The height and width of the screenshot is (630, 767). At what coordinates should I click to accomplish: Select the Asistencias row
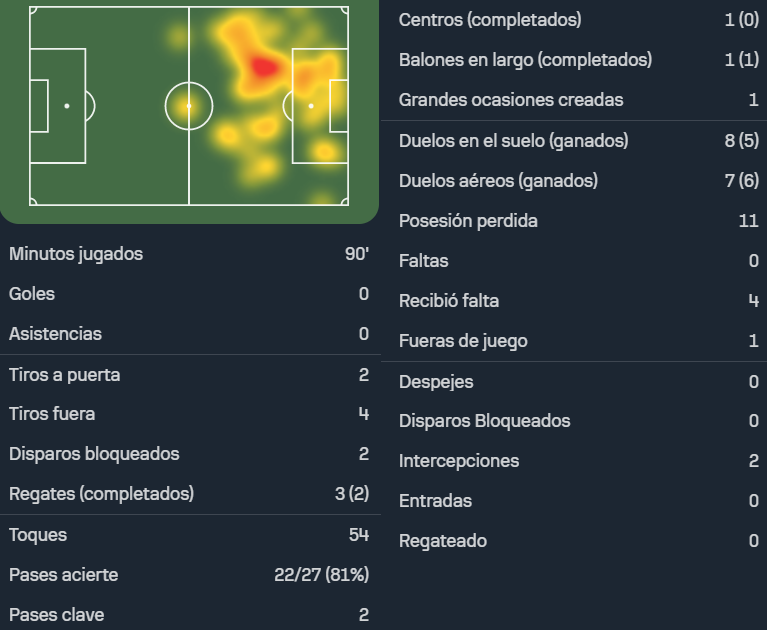[189, 334]
